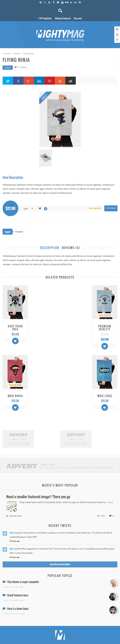Pin product on Pinterest
This screenshot has width=120, height=644.
click(50, 81)
